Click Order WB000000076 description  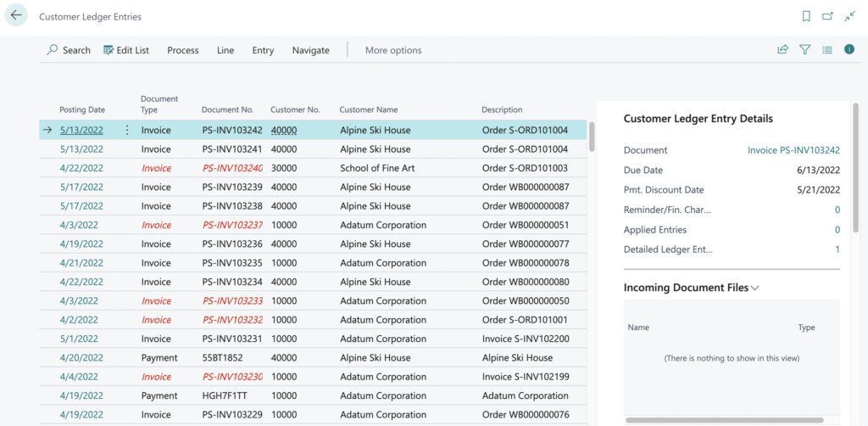coord(526,414)
